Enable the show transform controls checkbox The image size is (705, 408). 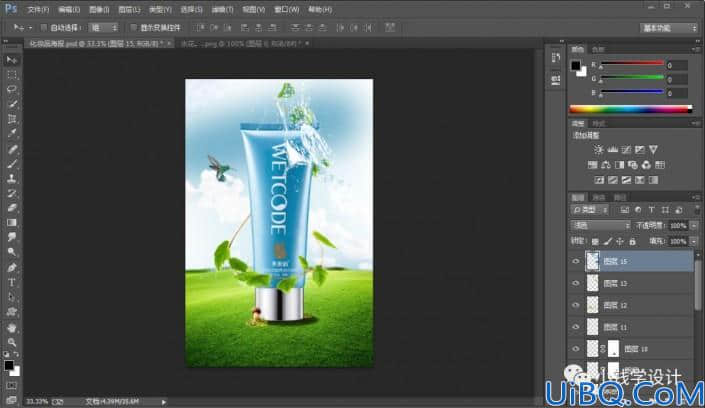[133, 28]
